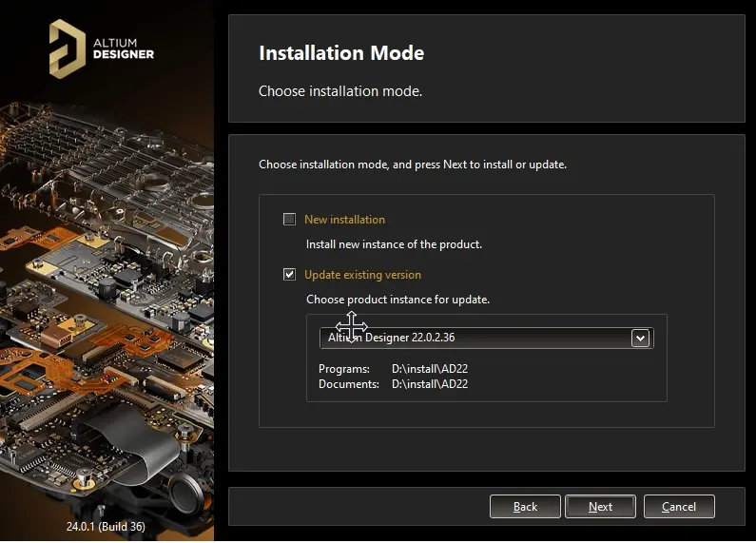Expand the product instance dropdown arrow
The height and width of the screenshot is (543, 756).
coord(640,338)
